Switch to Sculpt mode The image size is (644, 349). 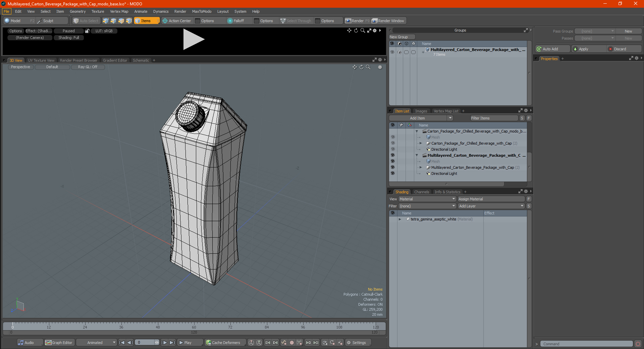coord(52,21)
